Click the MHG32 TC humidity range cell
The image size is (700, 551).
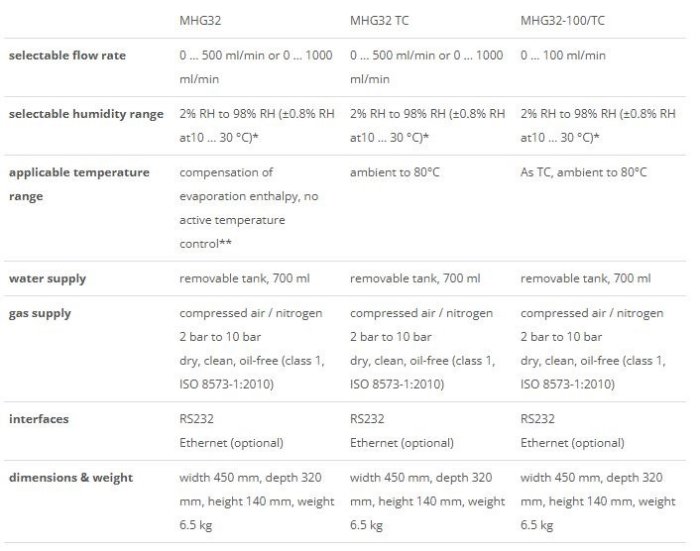[427, 125]
